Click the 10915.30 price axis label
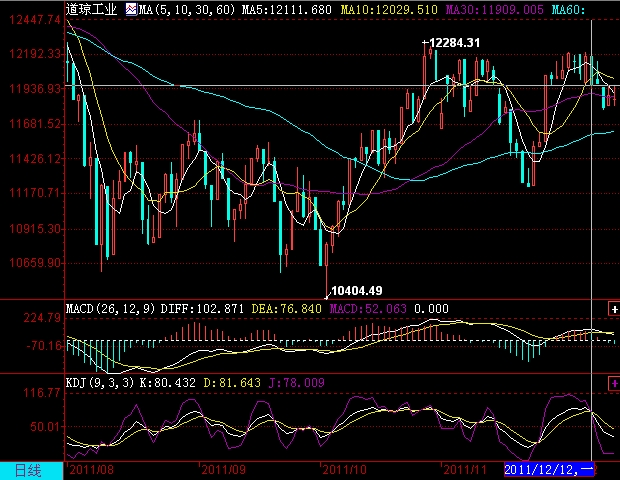This screenshot has width=620, height=480. pyautogui.click(x=35, y=229)
